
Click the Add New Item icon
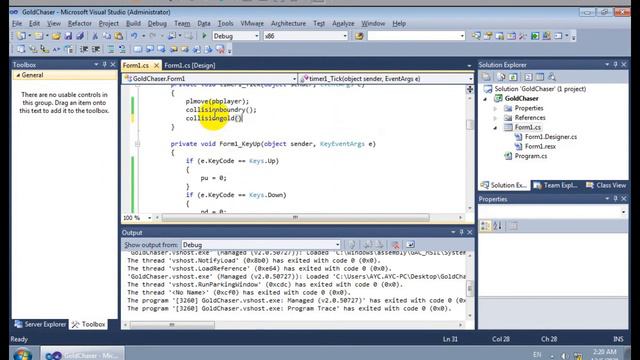tap(39, 36)
